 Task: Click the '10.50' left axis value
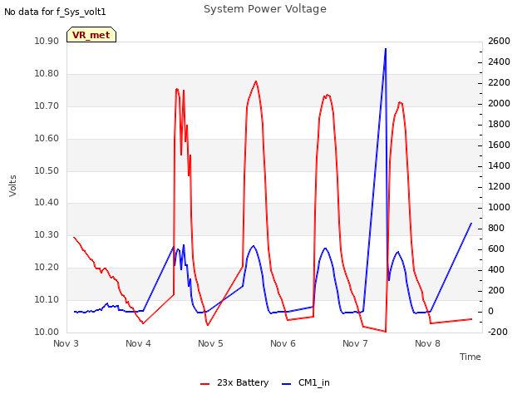(47, 170)
